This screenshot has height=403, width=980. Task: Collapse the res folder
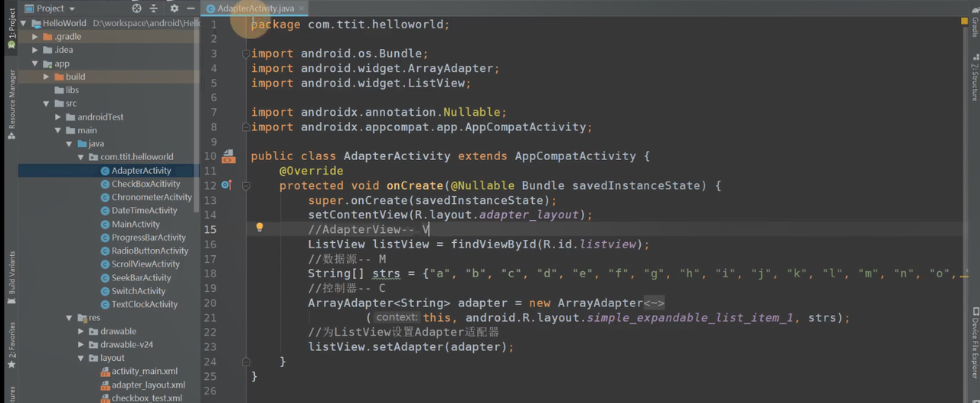(70, 318)
